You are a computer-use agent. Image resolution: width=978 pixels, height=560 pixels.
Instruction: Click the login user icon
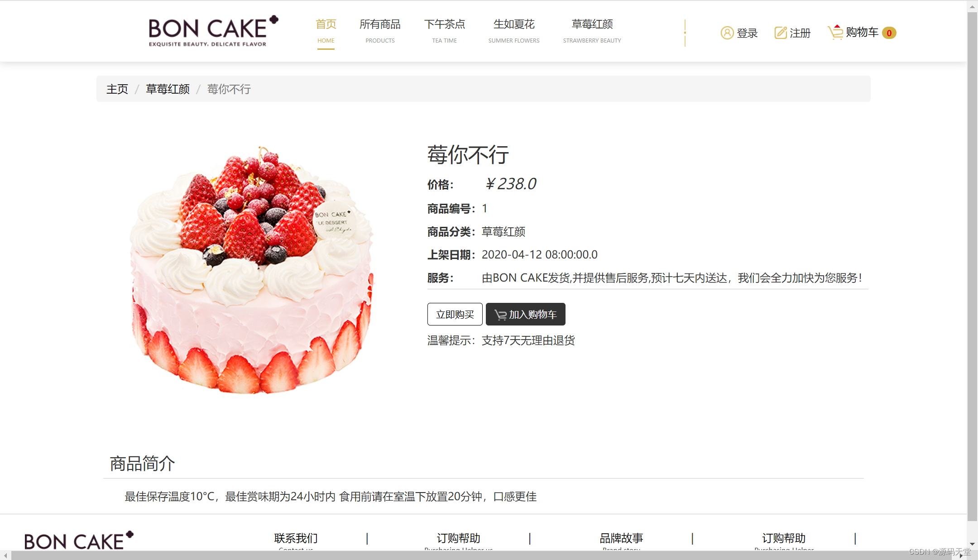click(727, 33)
